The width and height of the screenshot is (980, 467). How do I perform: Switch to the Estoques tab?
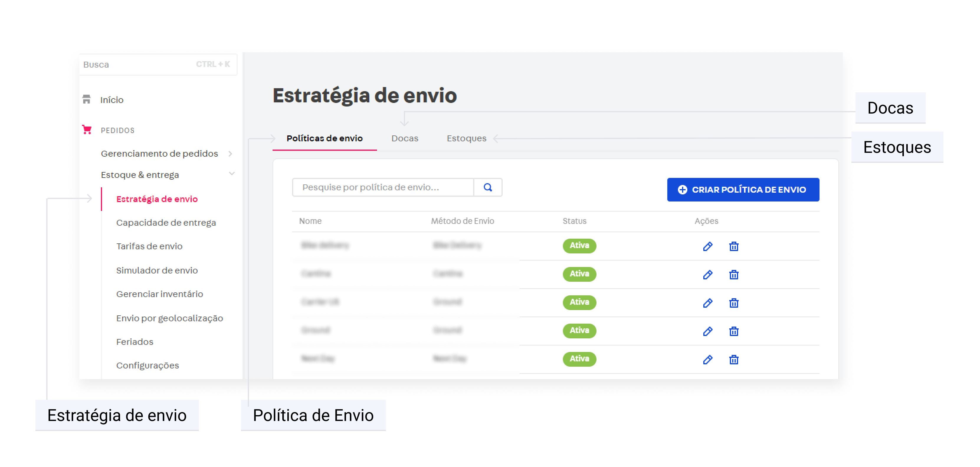[466, 138]
